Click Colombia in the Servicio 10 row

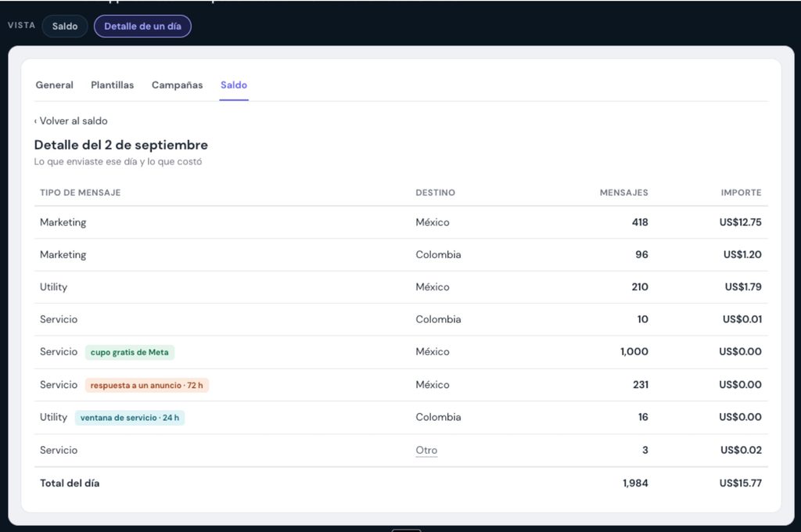(x=438, y=319)
